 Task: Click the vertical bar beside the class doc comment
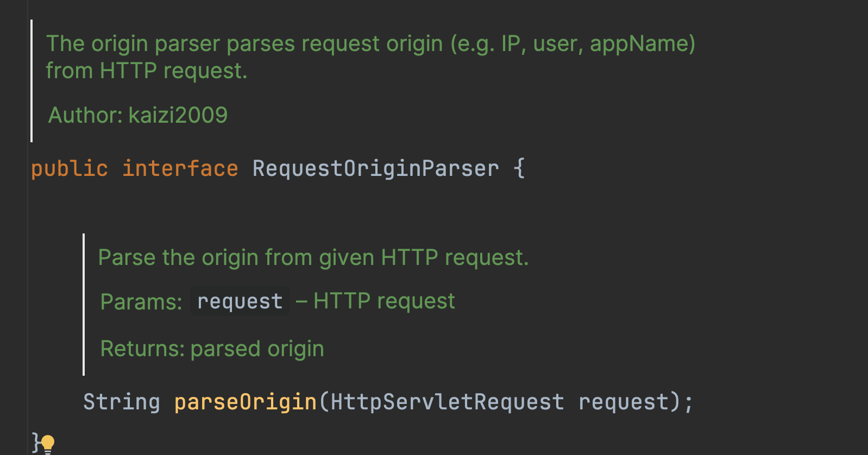pyautogui.click(x=32, y=81)
